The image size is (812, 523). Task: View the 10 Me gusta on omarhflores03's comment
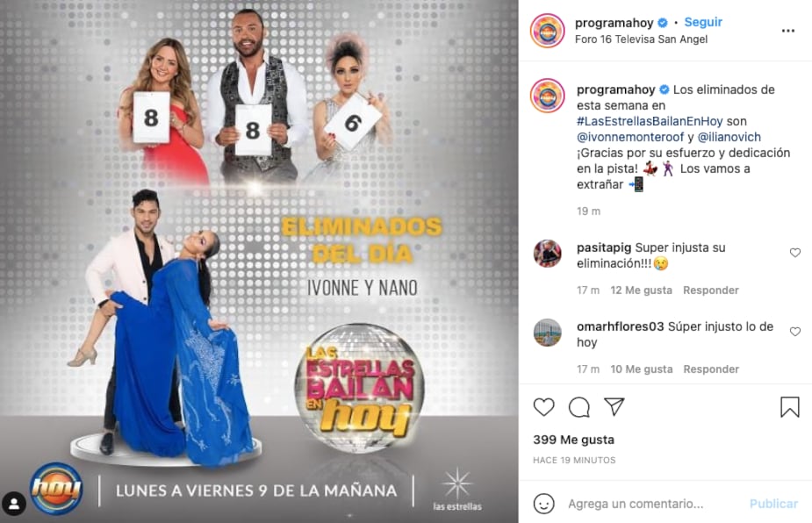click(642, 369)
